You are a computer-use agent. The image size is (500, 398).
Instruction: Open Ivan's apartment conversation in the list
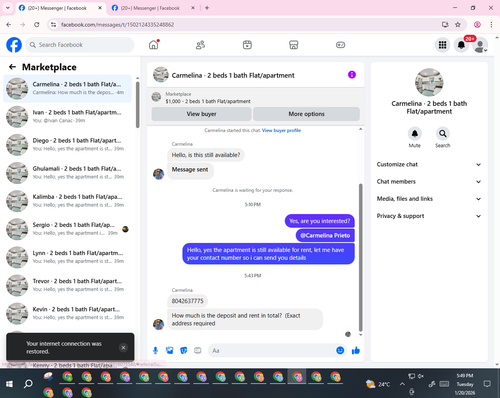(67, 117)
